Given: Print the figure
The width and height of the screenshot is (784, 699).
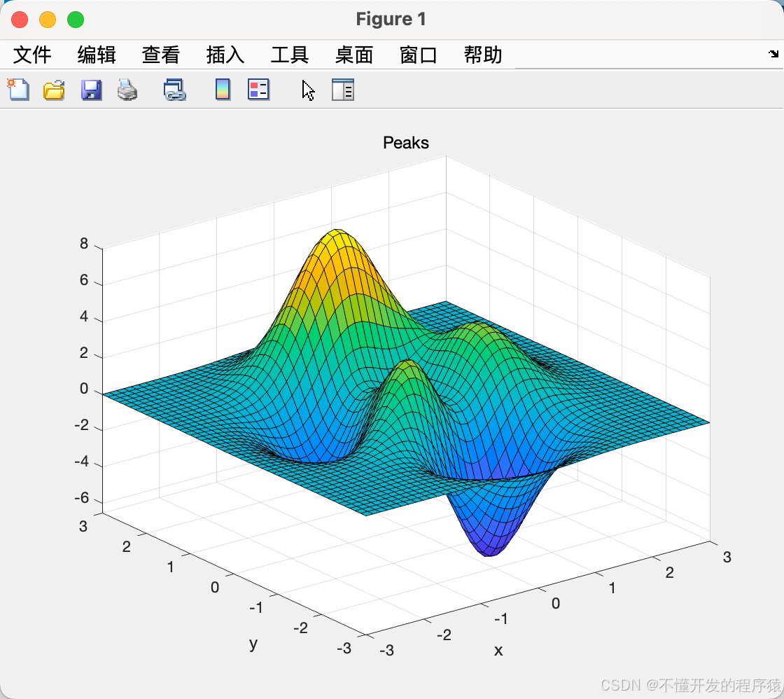Looking at the screenshot, I should click(x=127, y=90).
